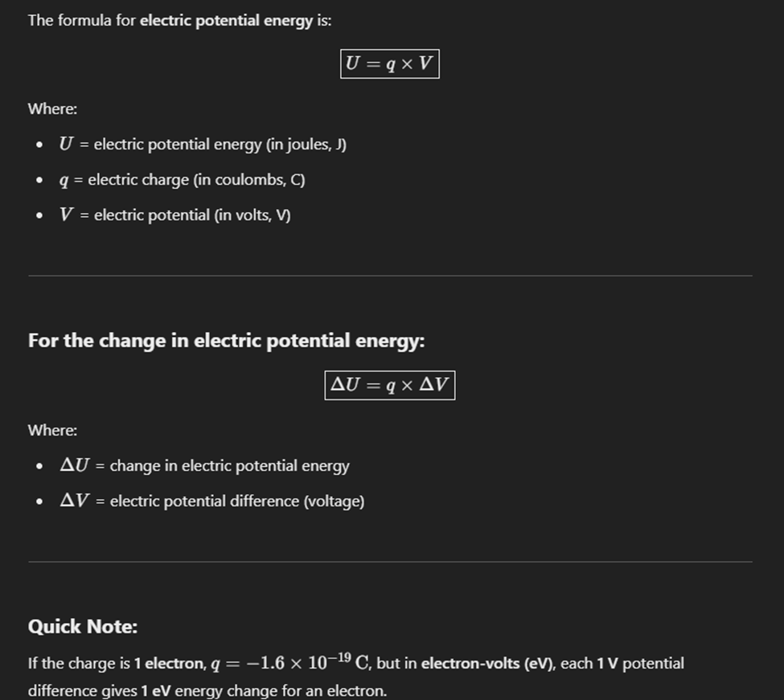Select the ΔV potential difference bullet
Screen dimensions: 784x700
[x=211, y=501]
